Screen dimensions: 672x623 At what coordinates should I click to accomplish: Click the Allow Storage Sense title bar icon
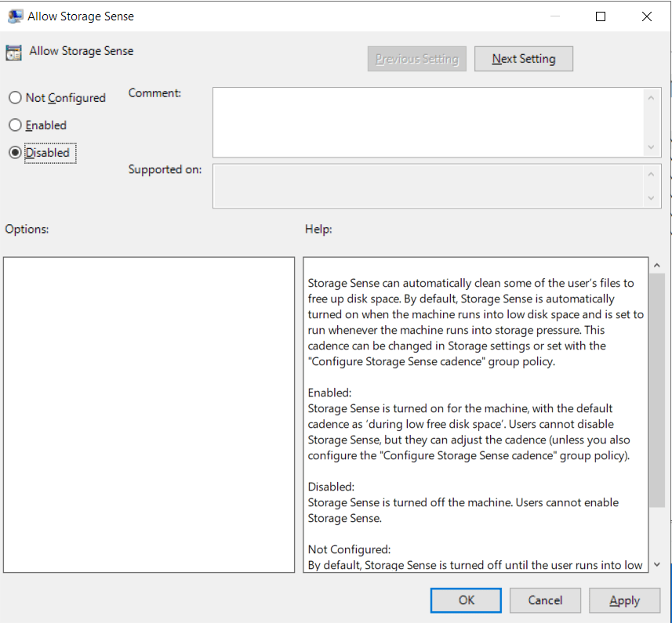(16, 16)
